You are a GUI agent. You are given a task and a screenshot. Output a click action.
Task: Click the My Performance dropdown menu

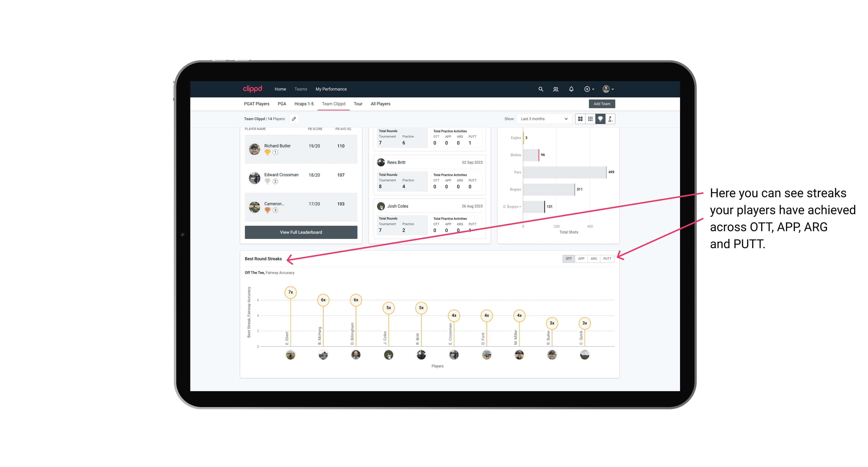pos(332,89)
